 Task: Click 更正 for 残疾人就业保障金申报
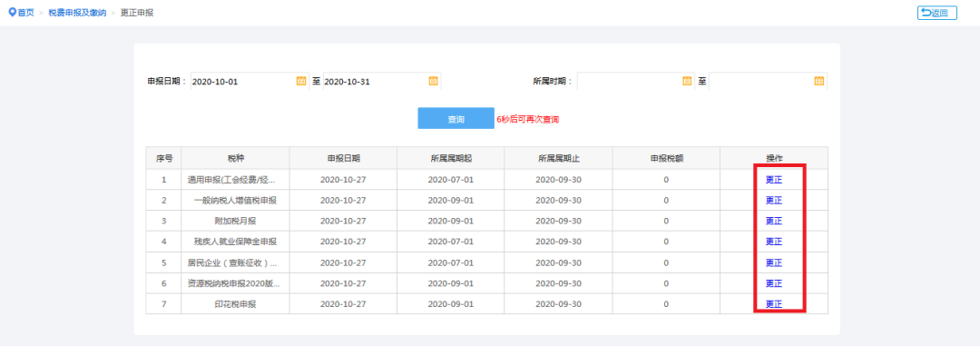(774, 242)
